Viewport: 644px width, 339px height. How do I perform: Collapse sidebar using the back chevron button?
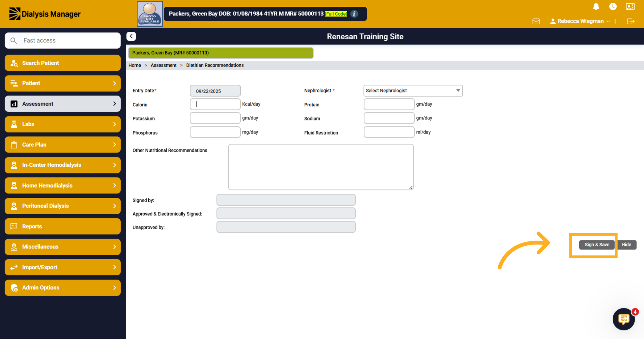click(x=131, y=36)
